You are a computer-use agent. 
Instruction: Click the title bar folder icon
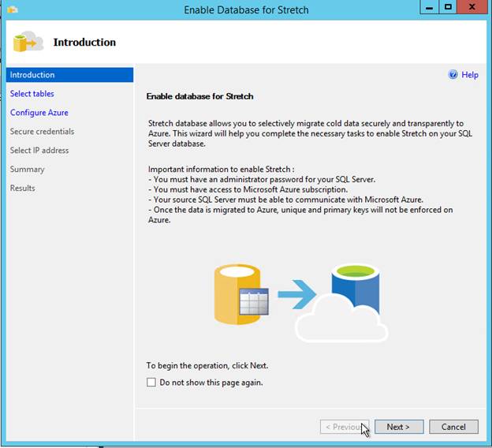tap(12, 9)
